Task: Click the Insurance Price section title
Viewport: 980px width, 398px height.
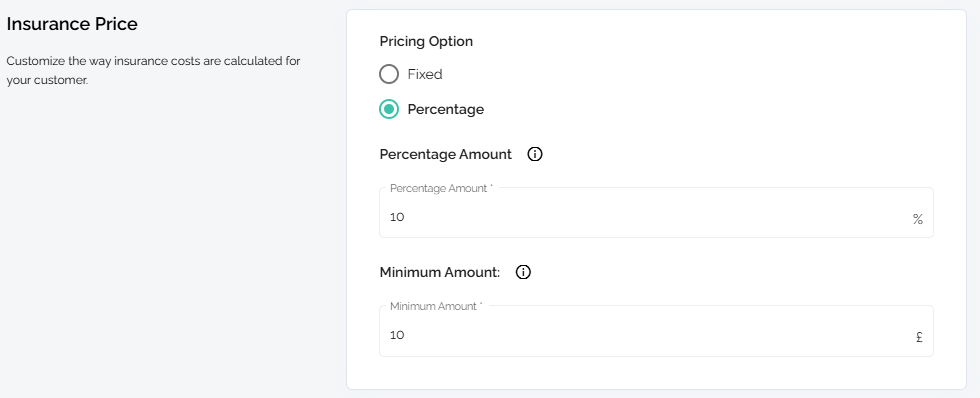Action: 72,24
